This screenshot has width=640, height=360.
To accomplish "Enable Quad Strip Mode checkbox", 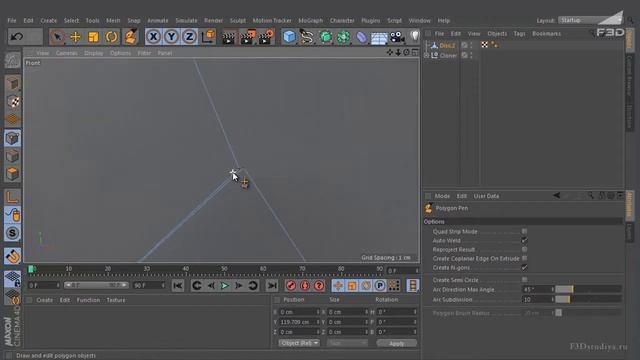I will [524, 231].
